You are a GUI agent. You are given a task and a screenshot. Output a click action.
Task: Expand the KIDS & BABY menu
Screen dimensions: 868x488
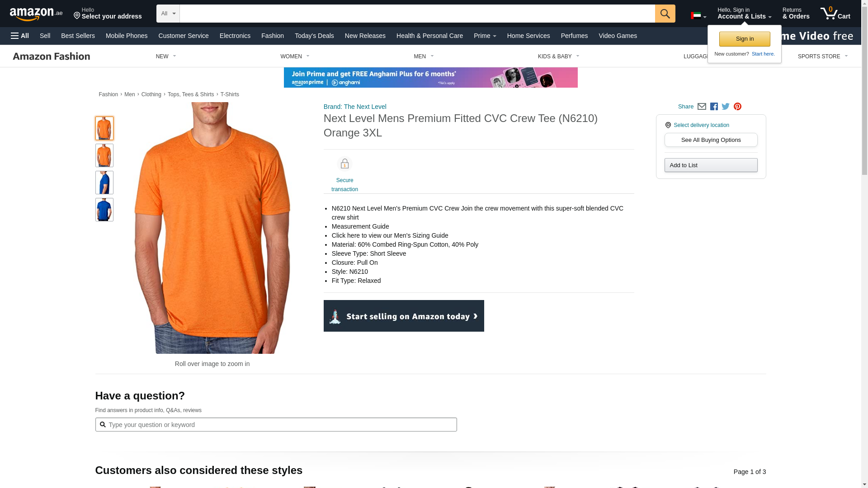558,56
